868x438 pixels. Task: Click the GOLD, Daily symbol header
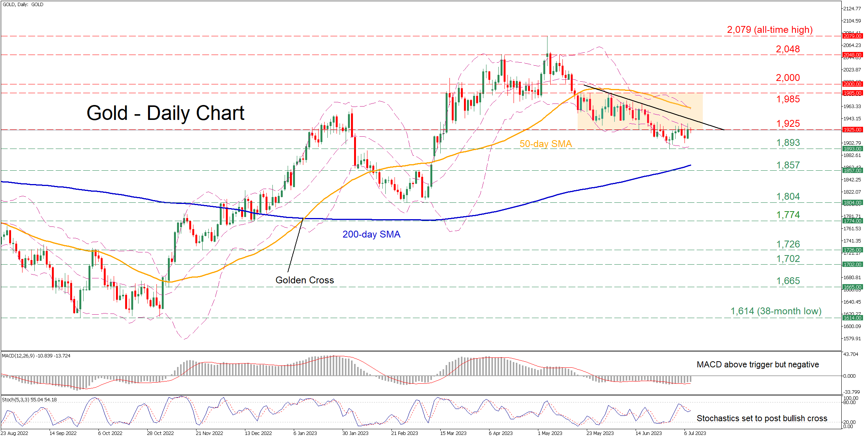click(x=23, y=5)
